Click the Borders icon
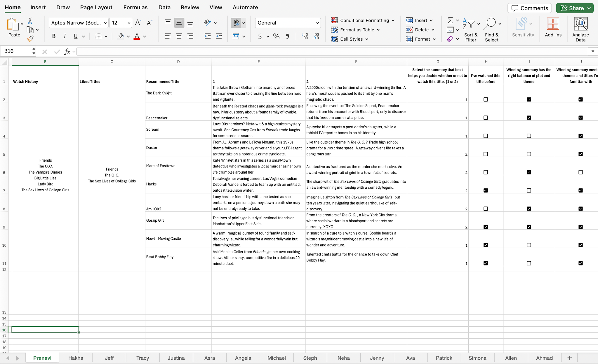Image resolution: width=598 pixels, height=364 pixels. (x=98, y=36)
